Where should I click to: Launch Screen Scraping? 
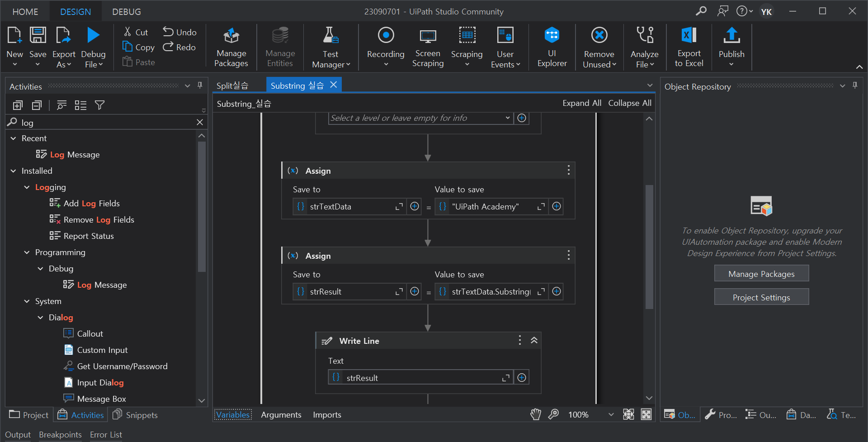coord(428,47)
